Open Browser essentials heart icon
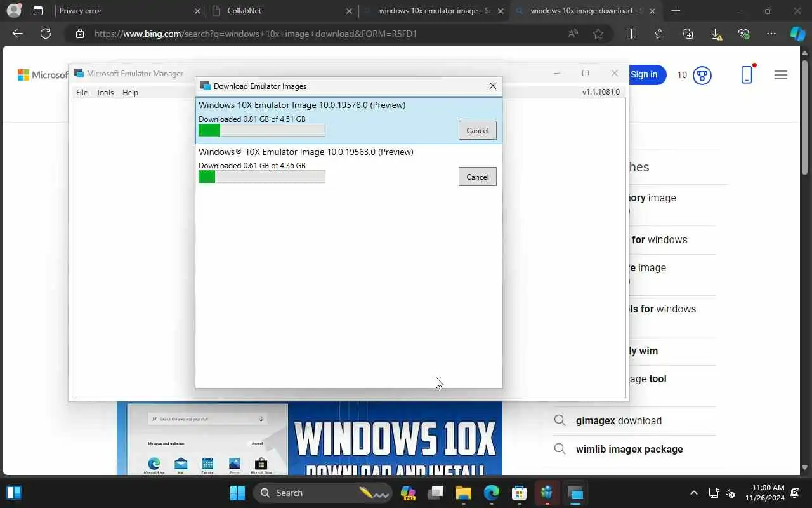The height and width of the screenshot is (508, 812). coord(744,34)
